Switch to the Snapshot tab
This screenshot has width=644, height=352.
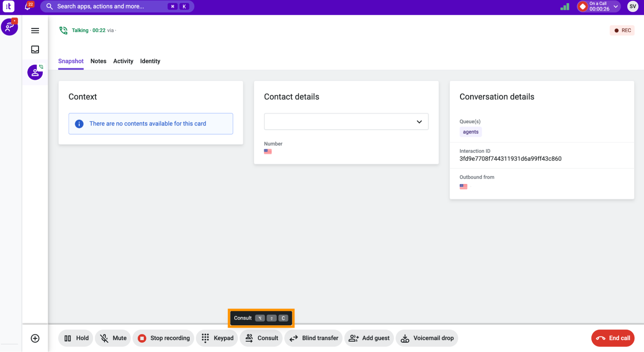tap(71, 61)
